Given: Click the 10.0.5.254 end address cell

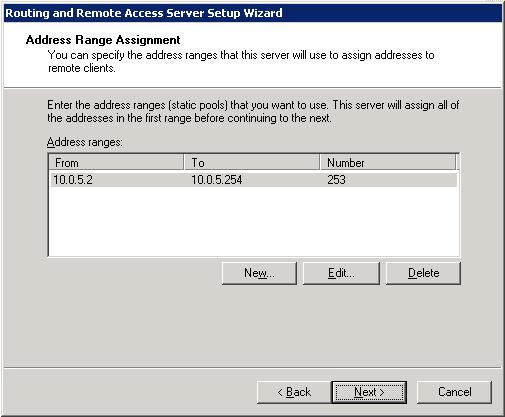Looking at the screenshot, I should tap(217, 180).
